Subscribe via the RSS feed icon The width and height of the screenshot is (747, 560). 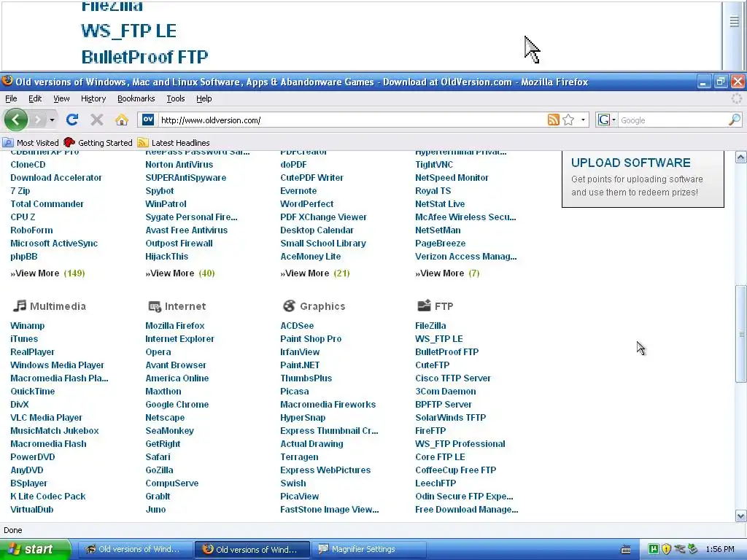click(x=553, y=120)
